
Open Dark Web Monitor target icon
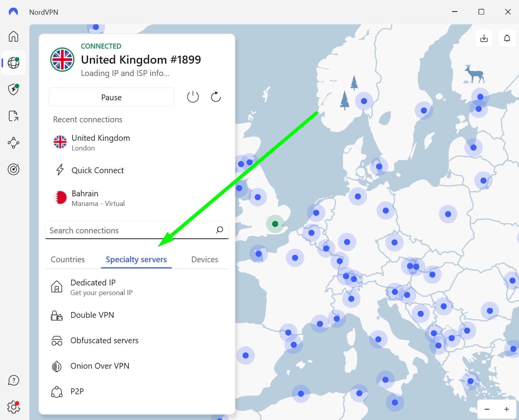tap(14, 169)
